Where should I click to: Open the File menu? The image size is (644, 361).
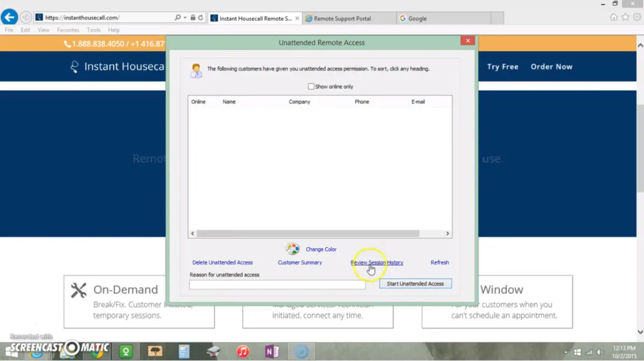(x=9, y=30)
